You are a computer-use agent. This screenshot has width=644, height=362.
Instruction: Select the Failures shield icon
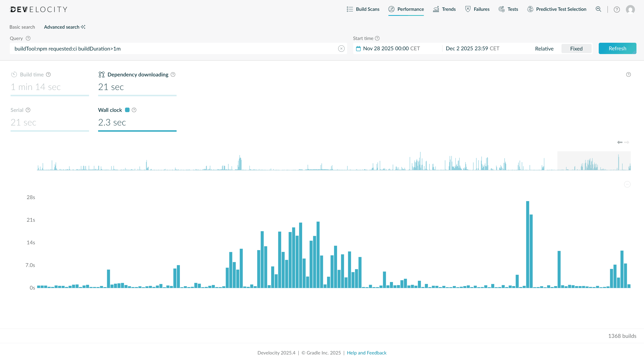[x=468, y=9]
